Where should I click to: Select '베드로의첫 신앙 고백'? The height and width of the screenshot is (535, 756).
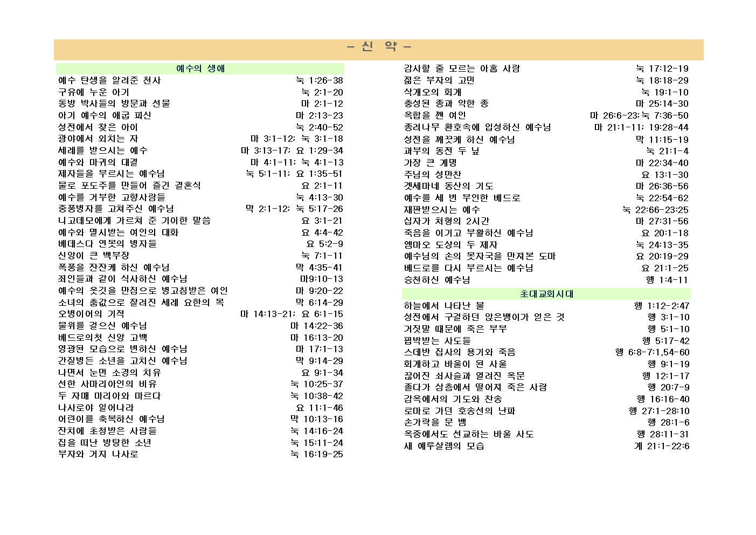click(102, 338)
